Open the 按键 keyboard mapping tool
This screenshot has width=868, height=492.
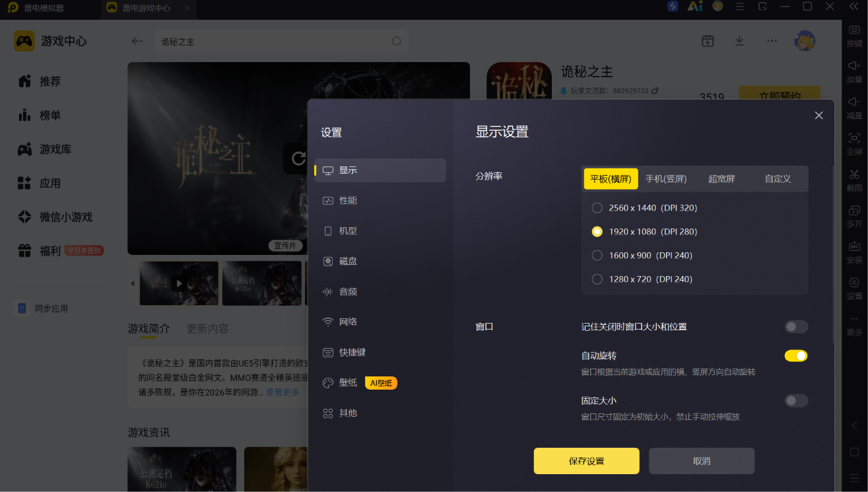(x=854, y=36)
